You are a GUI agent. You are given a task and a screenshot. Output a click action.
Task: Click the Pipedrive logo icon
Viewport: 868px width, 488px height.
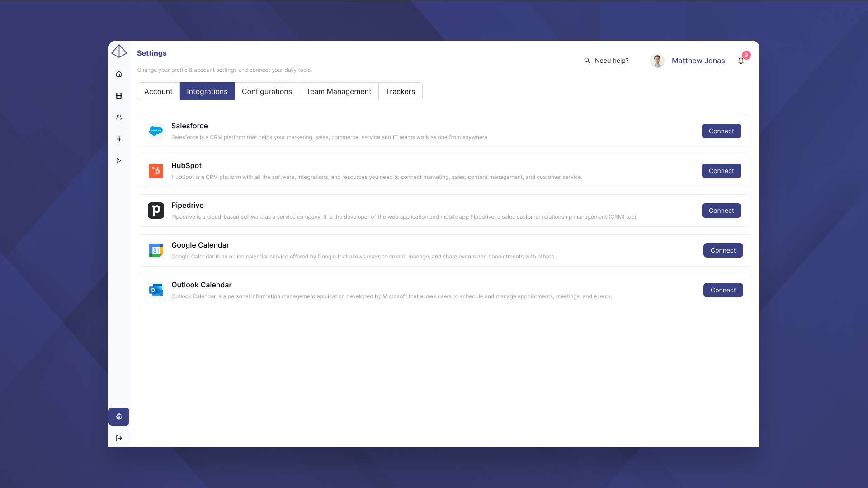pos(156,211)
